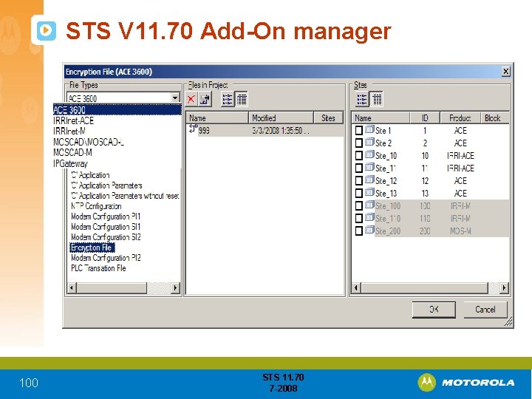Check the Site_12 checkbox
Viewport: 532px width, 399px height.
(x=358, y=181)
